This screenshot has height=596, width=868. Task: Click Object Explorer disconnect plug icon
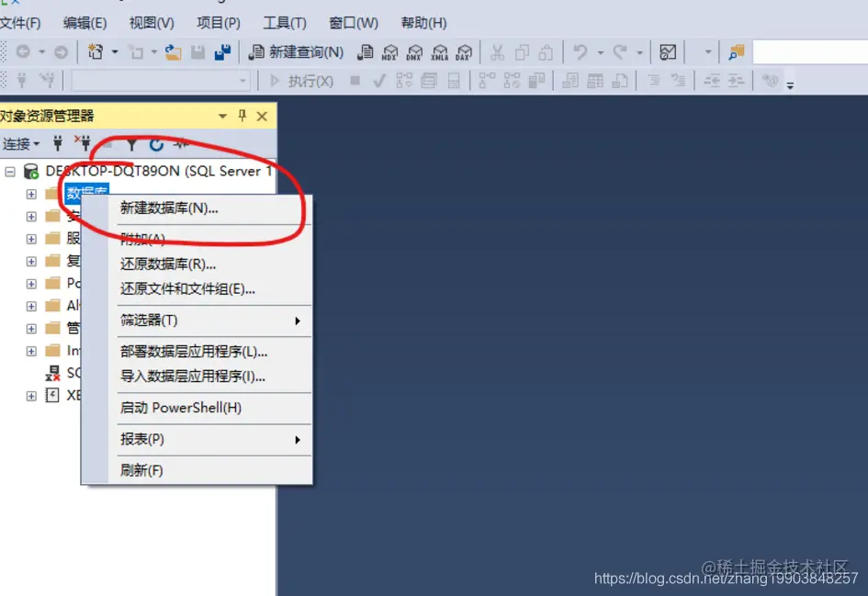[x=83, y=143]
